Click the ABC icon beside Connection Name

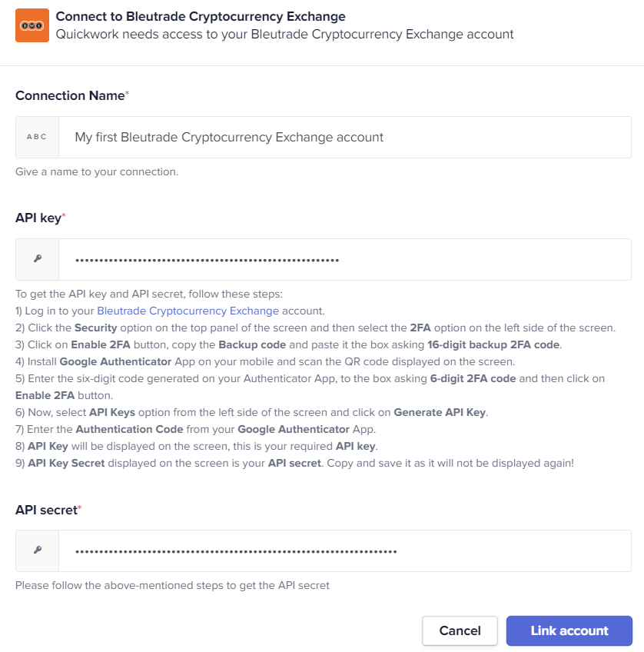(37, 137)
